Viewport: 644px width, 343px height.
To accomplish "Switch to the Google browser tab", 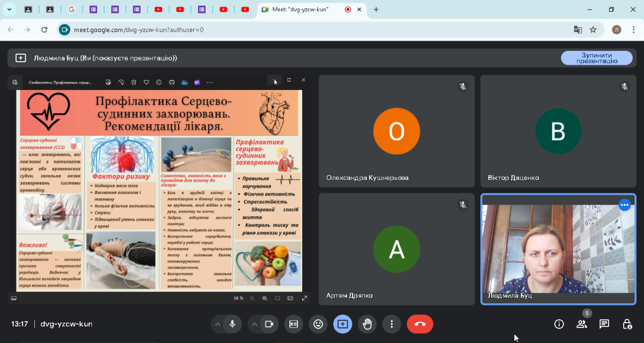I will (71, 10).
